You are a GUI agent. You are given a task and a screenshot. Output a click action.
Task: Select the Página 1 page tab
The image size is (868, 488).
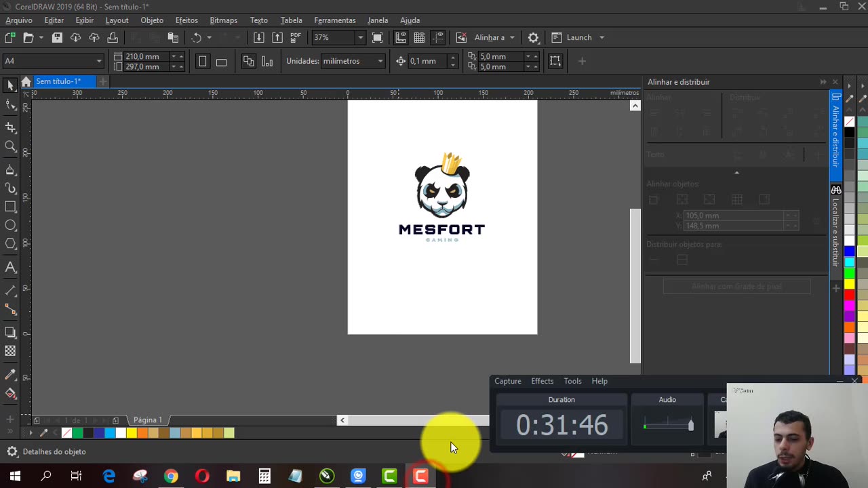[x=147, y=420]
